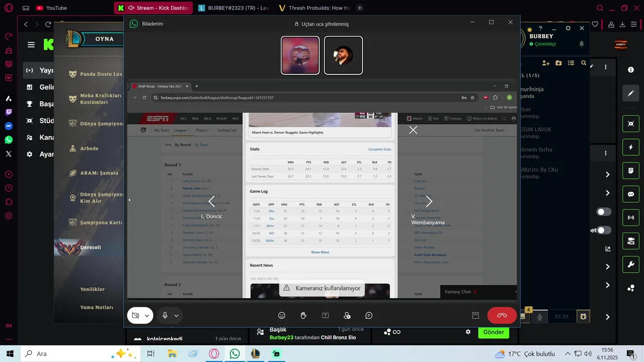Viewport: 644px width, 362px height.
Task: Add participant to the call
Action: 347,316
